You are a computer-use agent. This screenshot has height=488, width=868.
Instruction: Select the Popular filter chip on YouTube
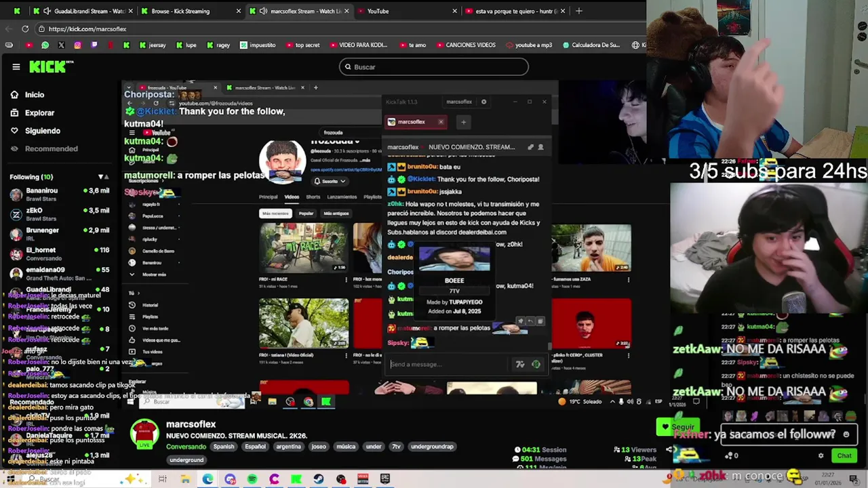coord(306,213)
